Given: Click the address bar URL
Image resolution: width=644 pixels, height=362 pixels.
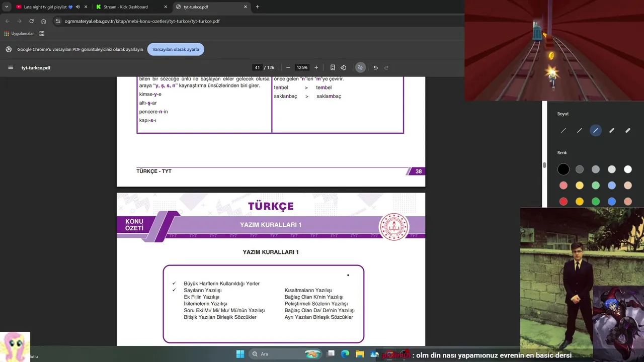Looking at the screenshot, I should point(142,21).
